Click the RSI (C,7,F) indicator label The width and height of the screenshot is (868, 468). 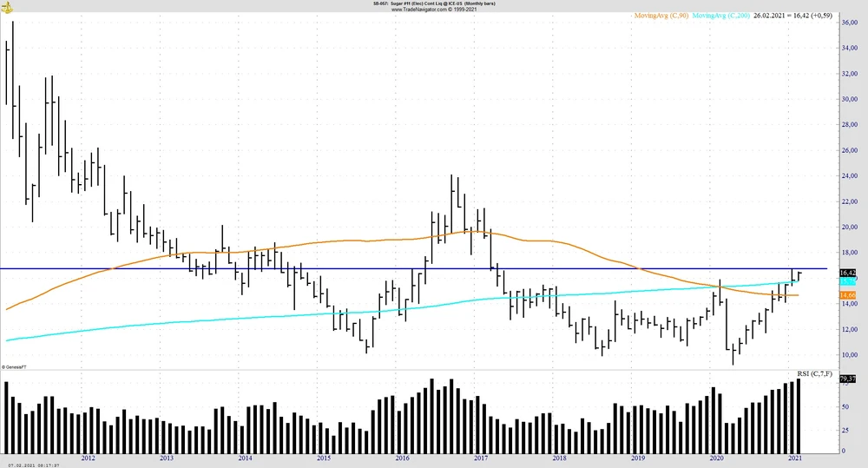coord(815,374)
